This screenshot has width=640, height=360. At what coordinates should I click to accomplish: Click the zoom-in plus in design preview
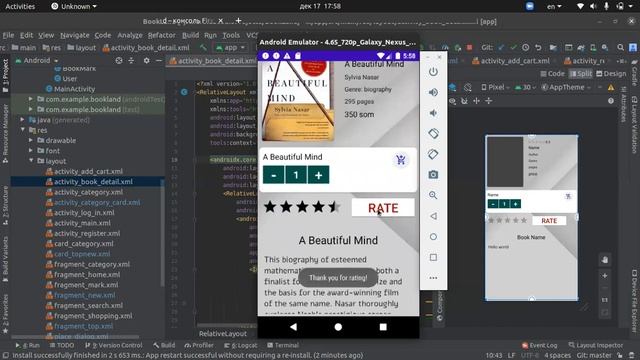pyautogui.click(x=605, y=276)
